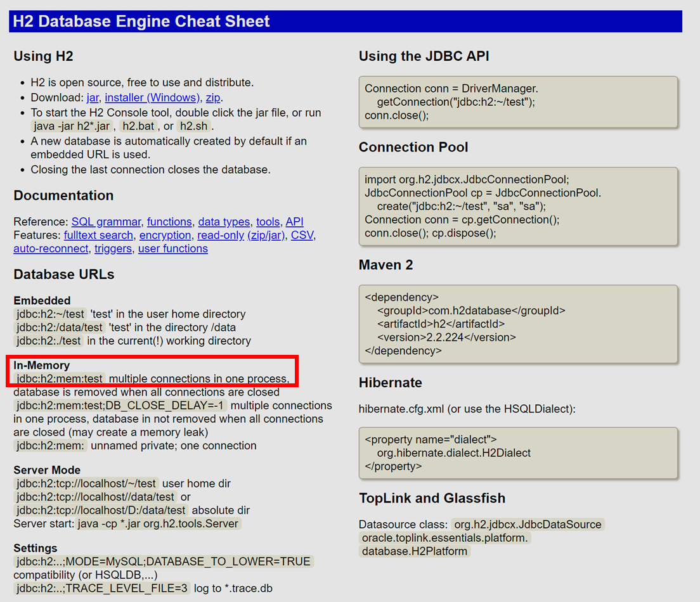The image size is (700, 602).
Task: Click the 'Embedded' subheading
Action: click(x=42, y=300)
